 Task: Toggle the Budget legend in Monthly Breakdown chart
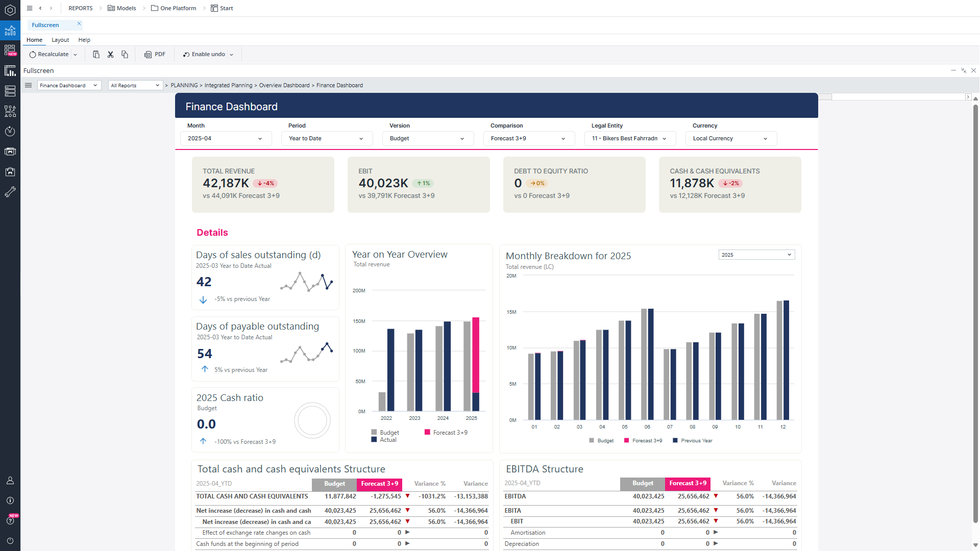pos(601,441)
